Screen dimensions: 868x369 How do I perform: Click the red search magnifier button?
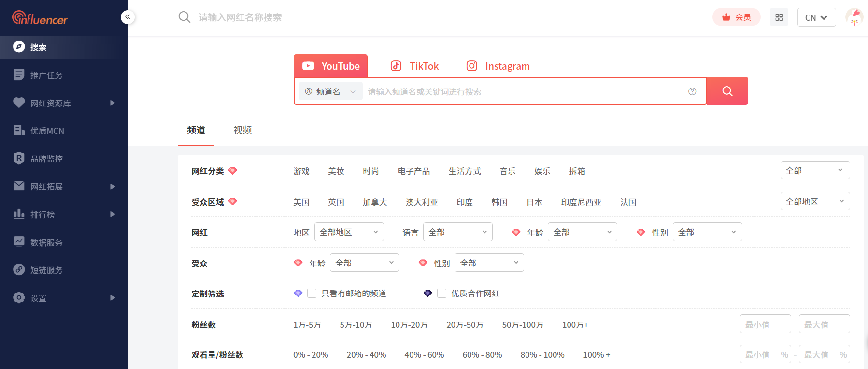click(727, 91)
